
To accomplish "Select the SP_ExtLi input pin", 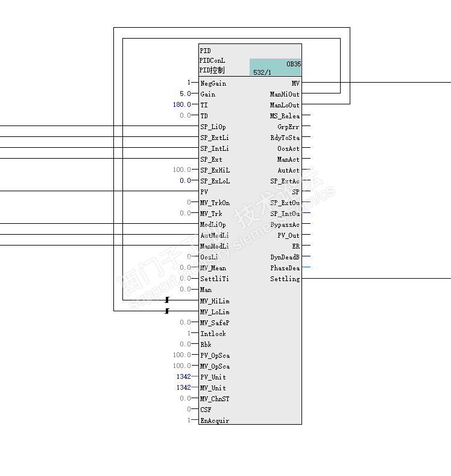I will [215, 138].
